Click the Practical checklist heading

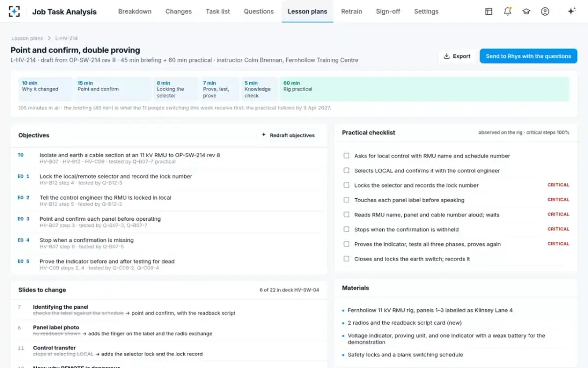[368, 132]
